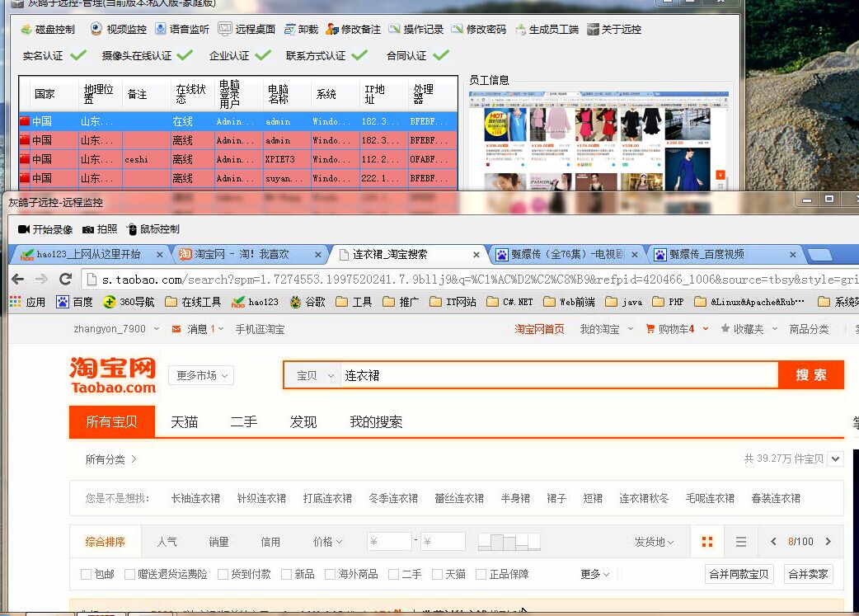Viewport: 859px width, 616px height.
Task: Start recording with 开始录像
Action: pyautogui.click(x=45, y=229)
